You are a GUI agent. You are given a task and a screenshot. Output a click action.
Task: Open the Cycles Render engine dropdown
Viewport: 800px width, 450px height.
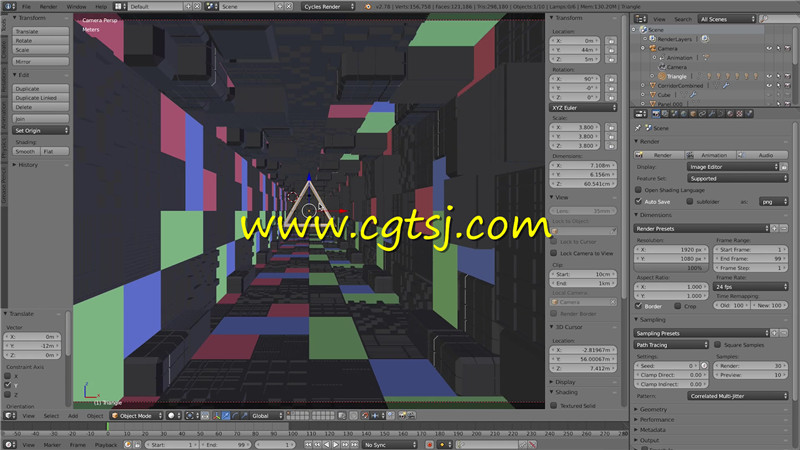[x=328, y=7]
